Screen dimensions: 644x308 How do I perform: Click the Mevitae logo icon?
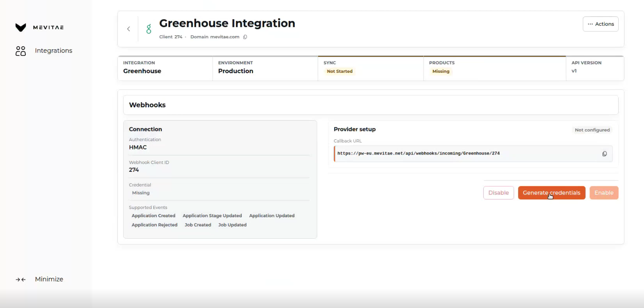[x=21, y=27]
